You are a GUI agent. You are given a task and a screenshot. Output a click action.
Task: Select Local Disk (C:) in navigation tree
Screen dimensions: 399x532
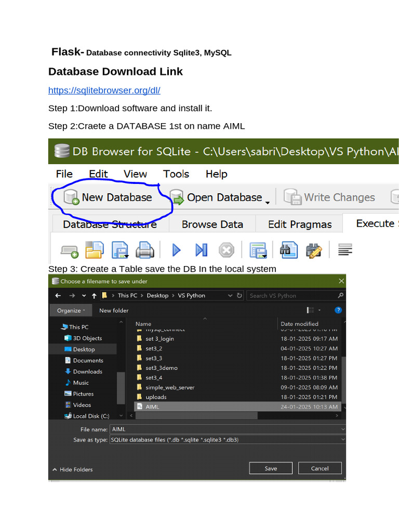pos(87,416)
